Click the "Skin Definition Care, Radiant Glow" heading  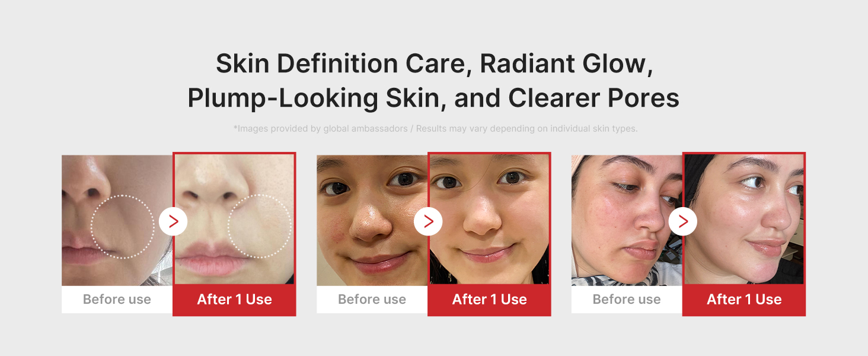pyautogui.click(x=434, y=64)
